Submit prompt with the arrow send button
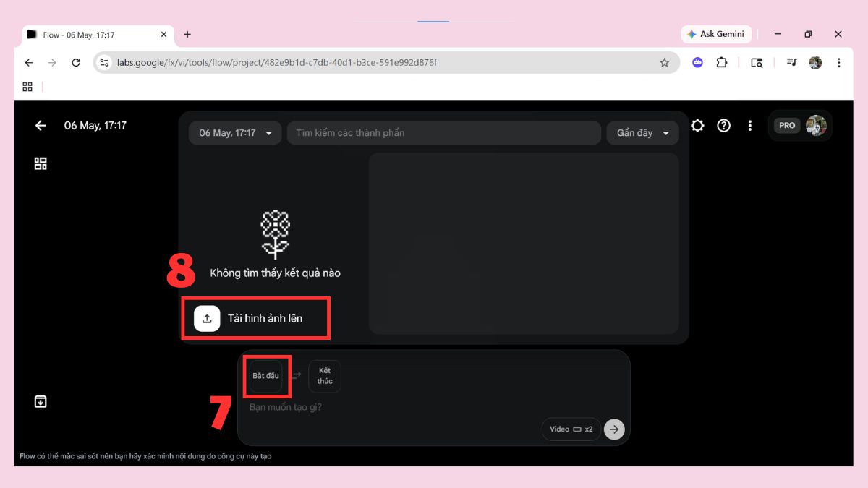 tap(614, 429)
